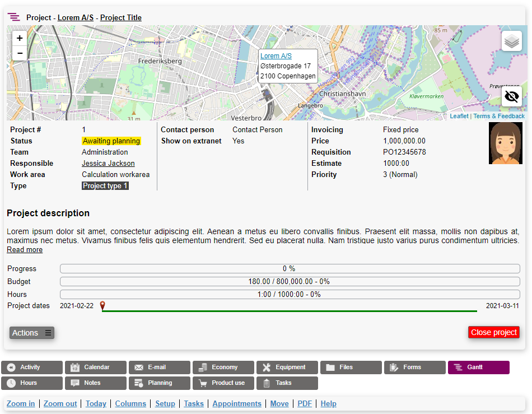Open the map layers selector

[511, 41]
